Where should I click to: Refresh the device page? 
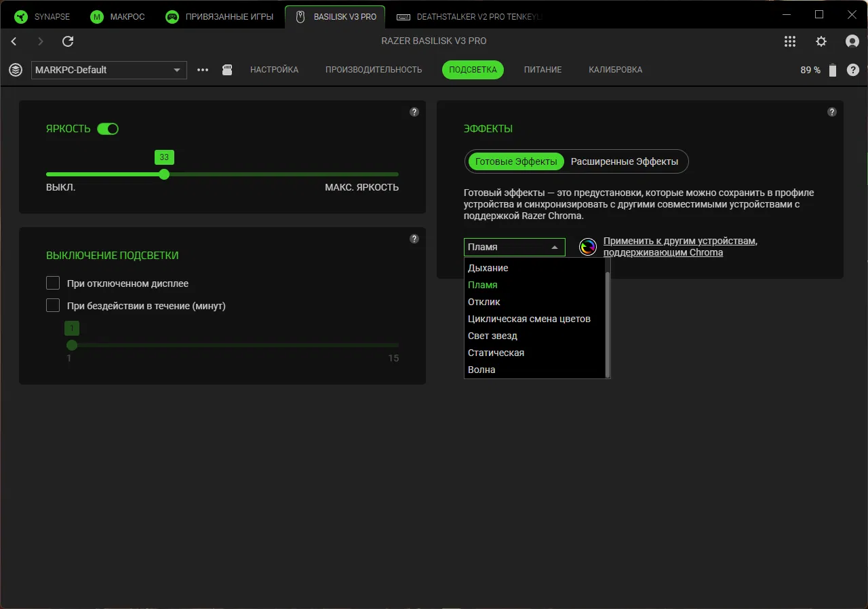pos(68,41)
